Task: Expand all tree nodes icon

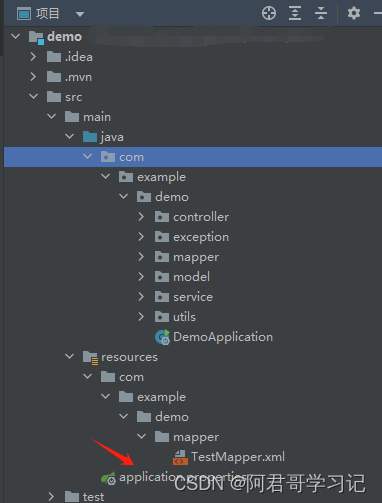Action: [295, 13]
